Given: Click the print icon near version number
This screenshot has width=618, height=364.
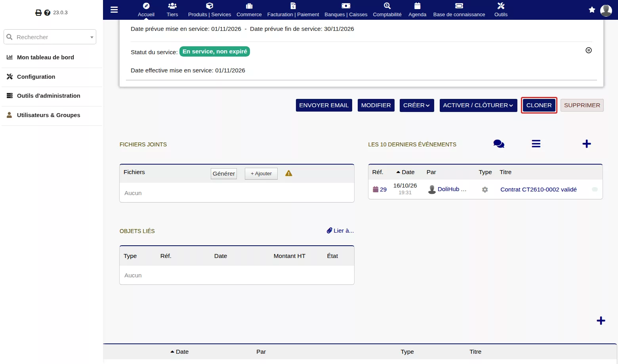Looking at the screenshot, I should [x=38, y=13].
